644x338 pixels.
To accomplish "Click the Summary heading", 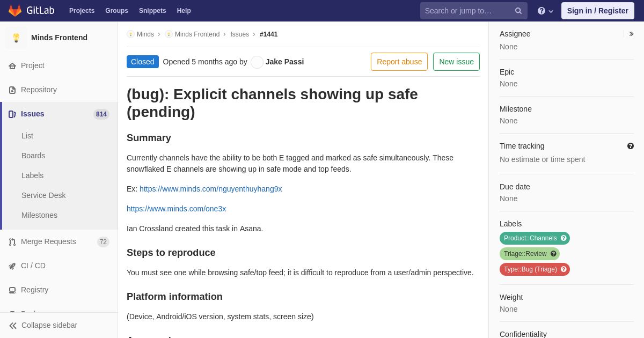I will (149, 138).
